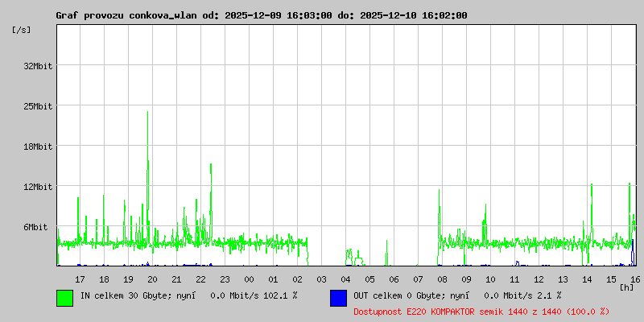The height and width of the screenshot is (322, 644).
Task: Click the green IN legend swatch
Action: click(65, 298)
